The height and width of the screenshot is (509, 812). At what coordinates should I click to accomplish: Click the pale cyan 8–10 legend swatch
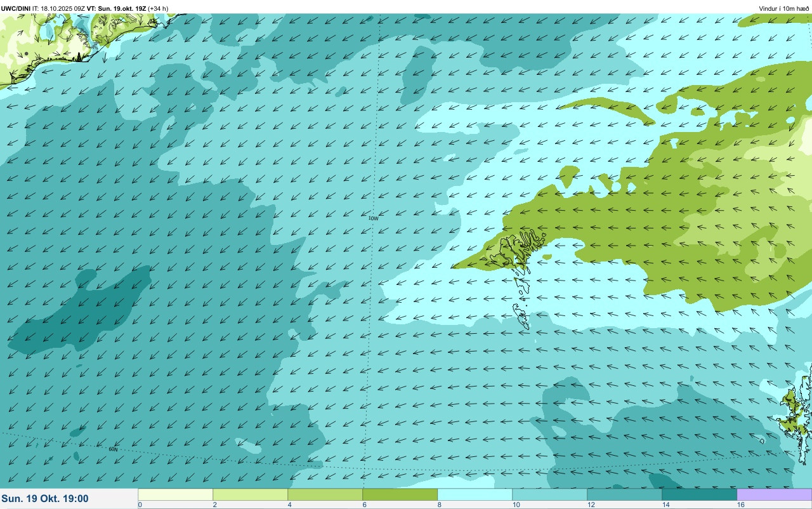475,494
